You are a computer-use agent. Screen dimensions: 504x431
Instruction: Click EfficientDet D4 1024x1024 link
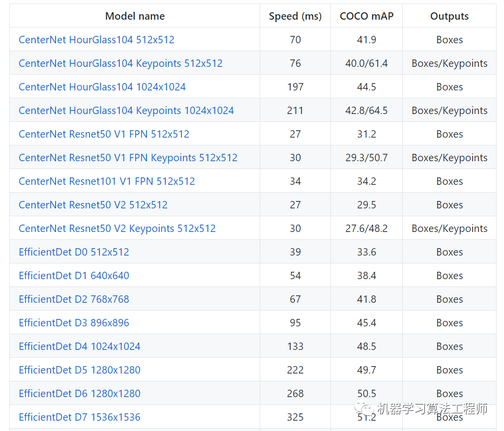pyautogui.click(x=80, y=346)
